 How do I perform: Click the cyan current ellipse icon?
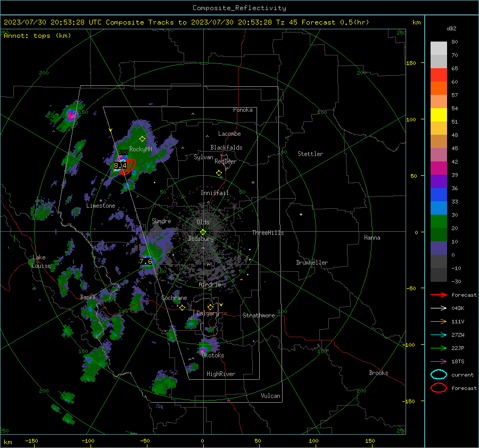click(439, 374)
